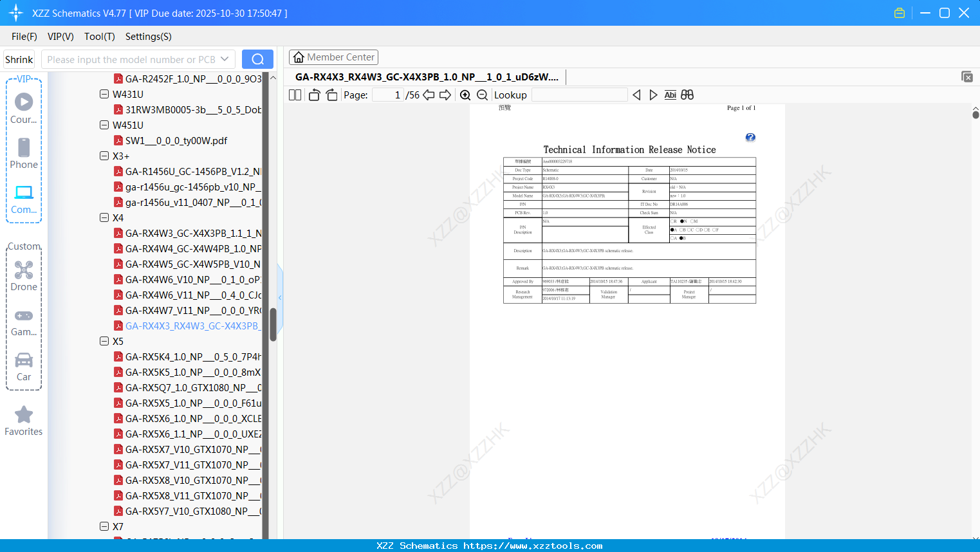Collapse the X5 folder
This screenshot has width=980, height=552.
[x=104, y=341]
